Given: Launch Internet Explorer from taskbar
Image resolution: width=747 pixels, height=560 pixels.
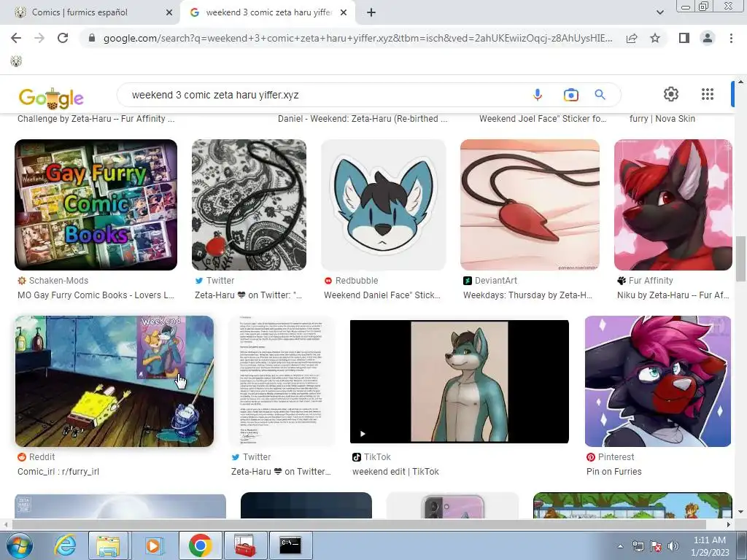Looking at the screenshot, I should [65, 545].
